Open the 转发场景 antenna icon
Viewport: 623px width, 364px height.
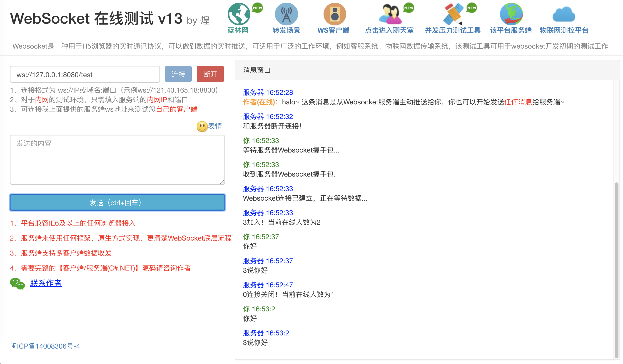point(286,14)
